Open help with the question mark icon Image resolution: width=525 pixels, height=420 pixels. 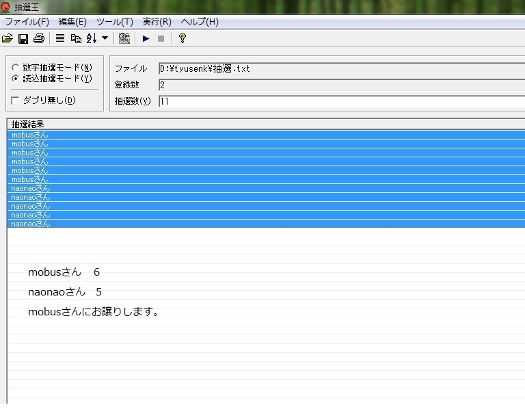click(182, 38)
